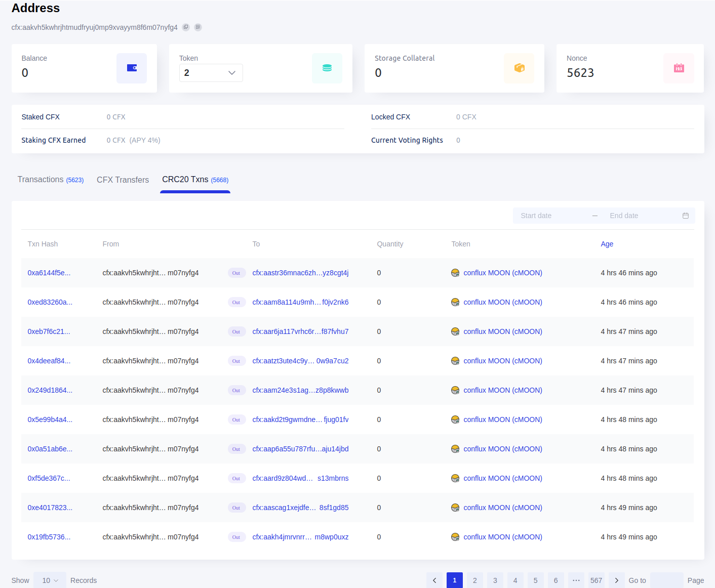Open recipient address cfx:aatzt3ute4c9y…0w9a7cu2
Screen dimensions: 715x588
(300, 361)
